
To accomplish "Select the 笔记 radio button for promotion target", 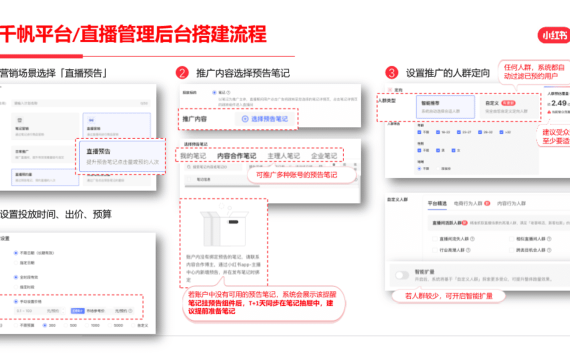I will click(214, 93).
